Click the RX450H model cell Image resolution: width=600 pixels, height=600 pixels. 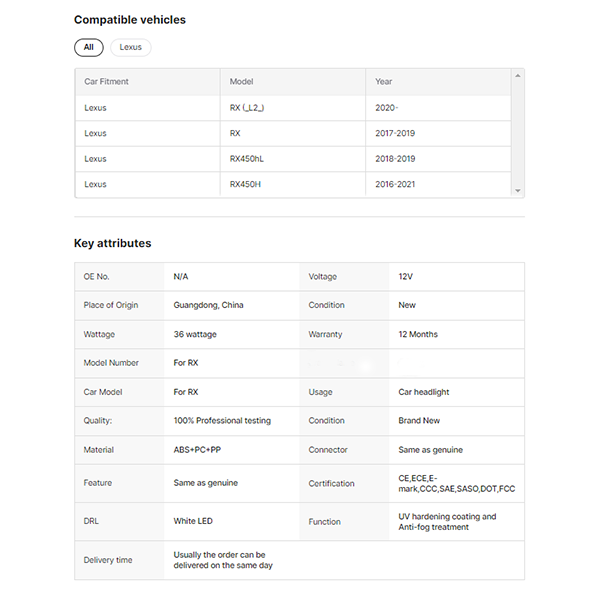[245, 184]
